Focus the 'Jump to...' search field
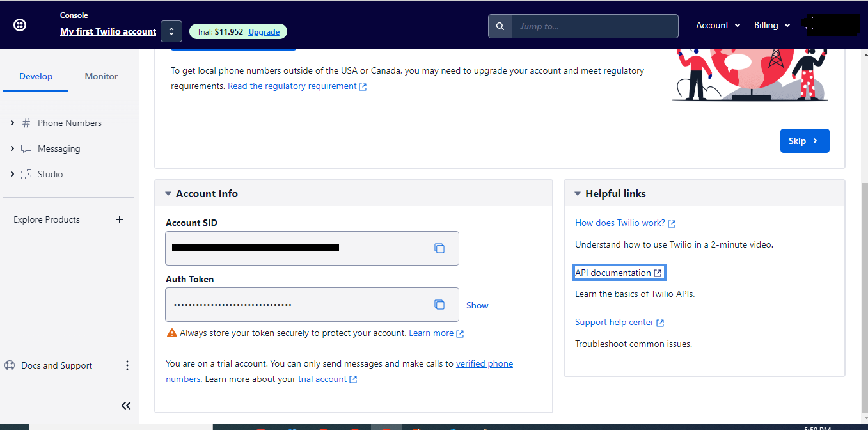868x430 pixels. click(595, 26)
